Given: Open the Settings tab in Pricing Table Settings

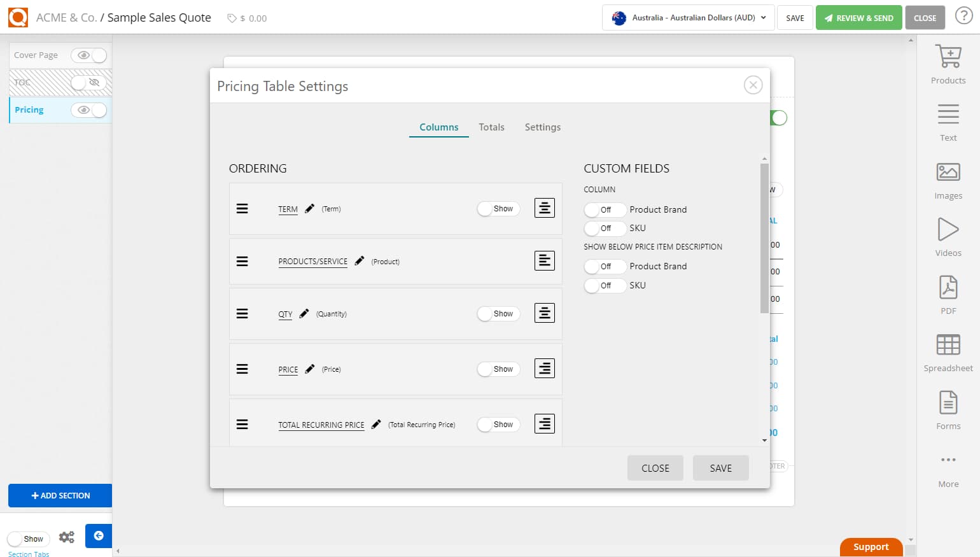Looking at the screenshot, I should (542, 127).
